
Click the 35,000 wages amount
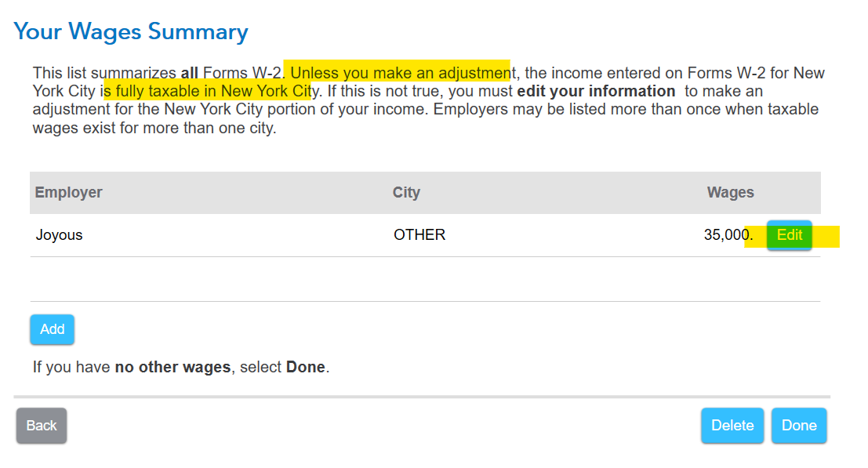[x=728, y=235]
